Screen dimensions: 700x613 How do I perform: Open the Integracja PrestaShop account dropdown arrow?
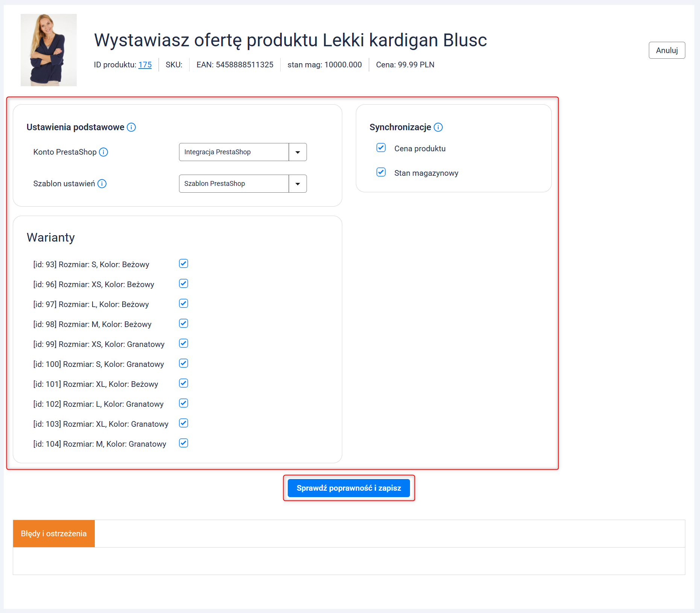(298, 152)
